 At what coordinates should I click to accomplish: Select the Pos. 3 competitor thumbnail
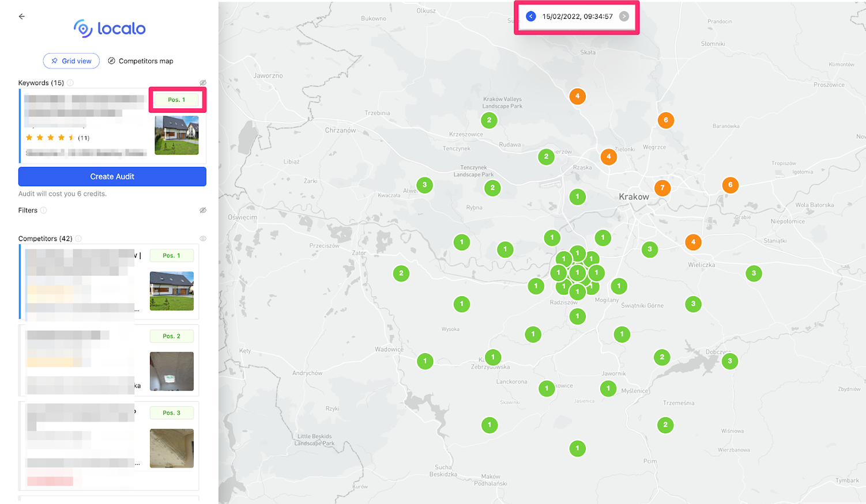click(171, 448)
